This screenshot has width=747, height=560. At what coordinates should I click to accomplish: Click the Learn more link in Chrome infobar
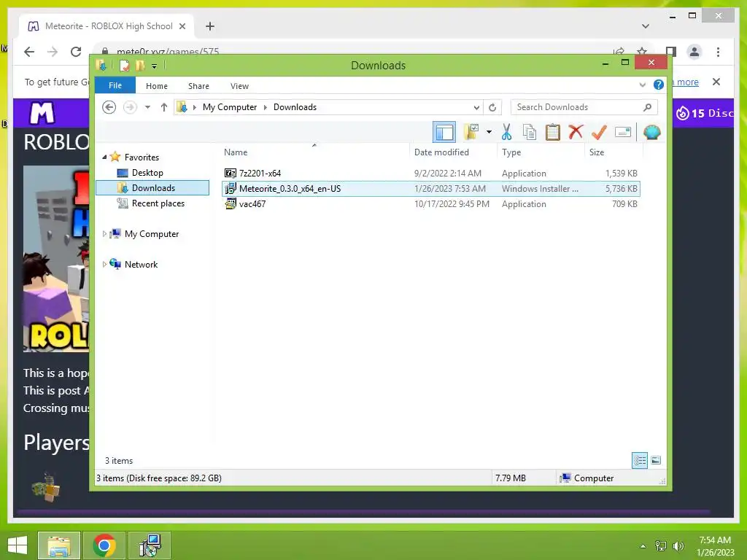684,82
